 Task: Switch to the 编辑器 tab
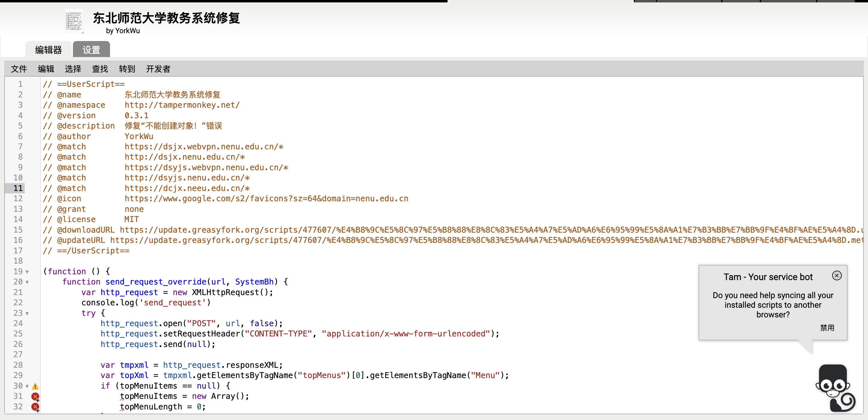48,50
